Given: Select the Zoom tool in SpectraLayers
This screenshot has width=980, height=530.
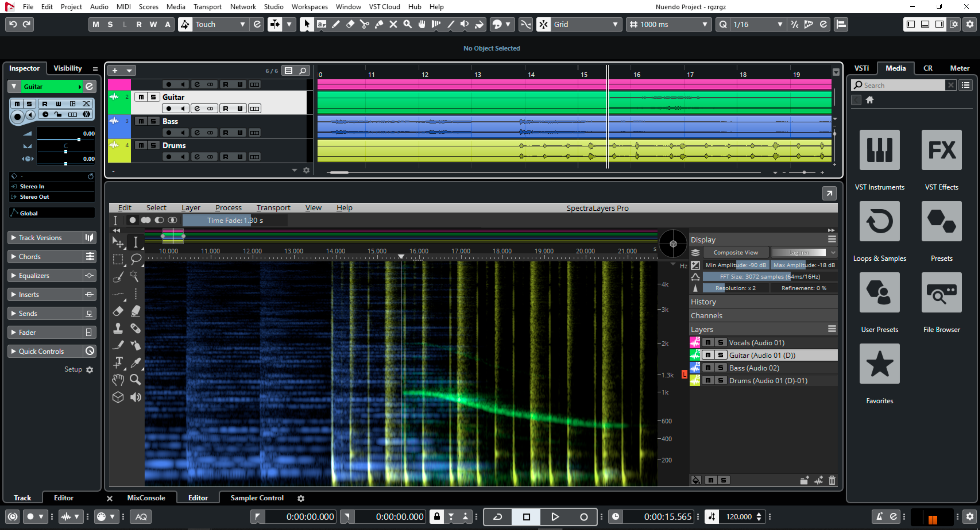Looking at the screenshot, I should 136,379.
